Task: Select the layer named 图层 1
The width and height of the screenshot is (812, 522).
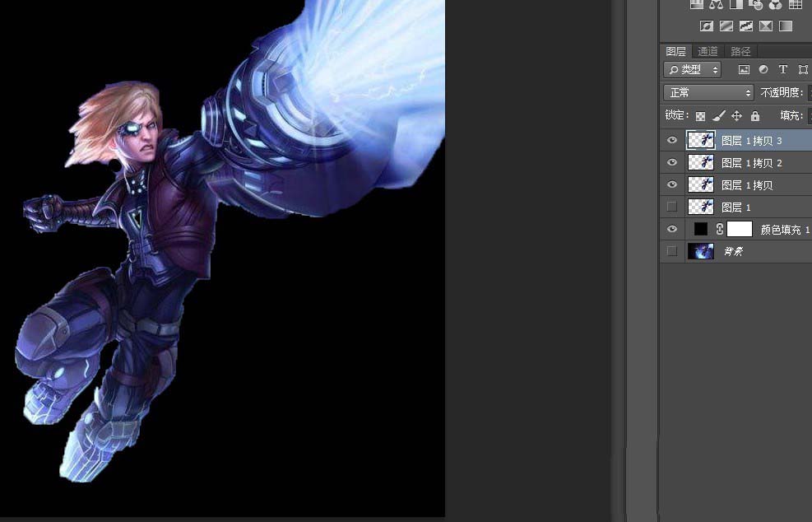Action: (735, 207)
